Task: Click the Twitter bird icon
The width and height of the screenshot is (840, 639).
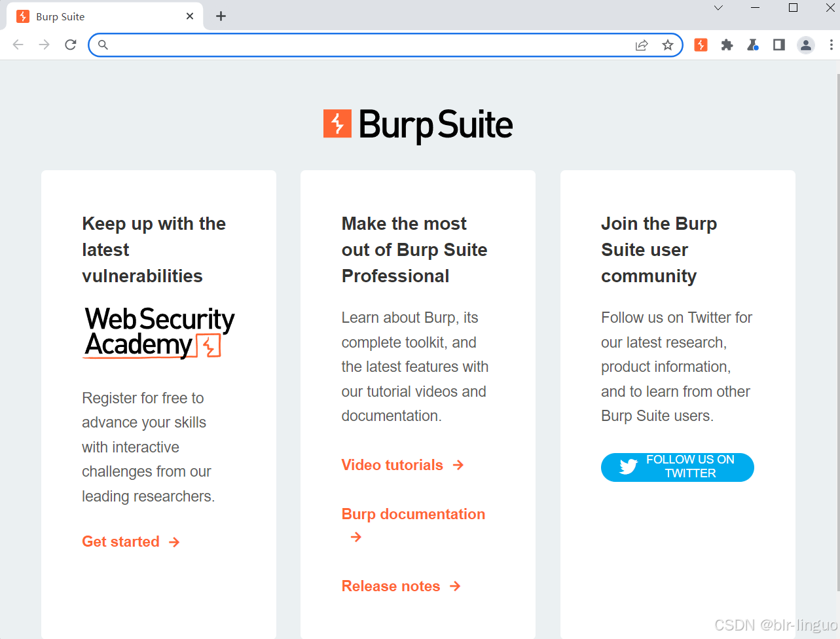Action: [629, 467]
